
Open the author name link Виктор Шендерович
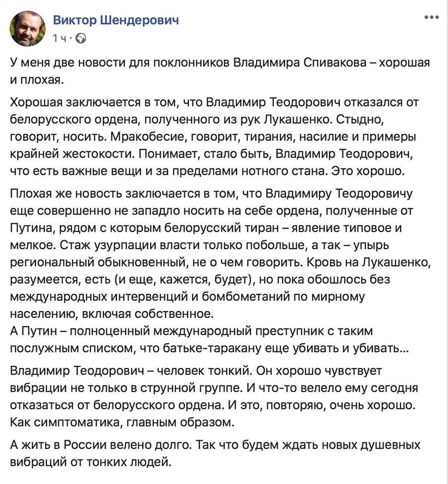[116, 20]
